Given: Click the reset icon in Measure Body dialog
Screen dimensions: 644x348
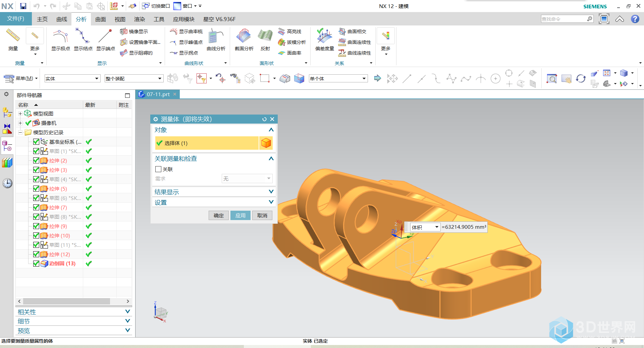Looking at the screenshot, I should point(264,119).
